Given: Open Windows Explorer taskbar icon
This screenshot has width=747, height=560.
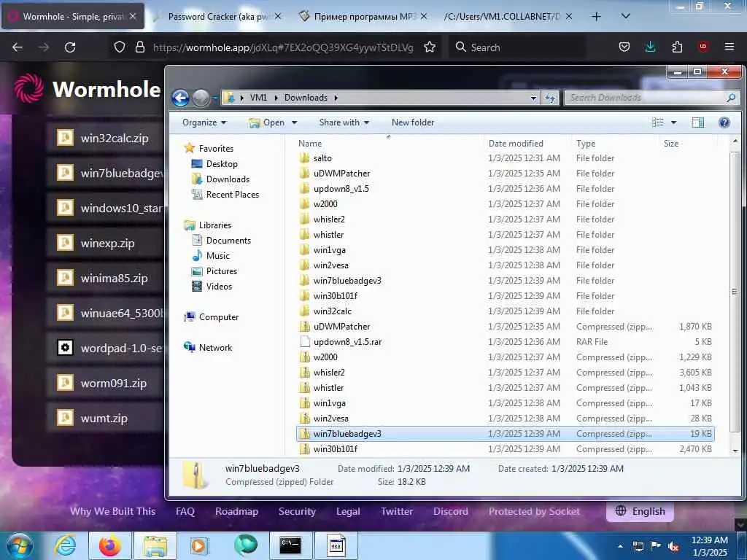Looking at the screenshot, I should click(155, 545).
